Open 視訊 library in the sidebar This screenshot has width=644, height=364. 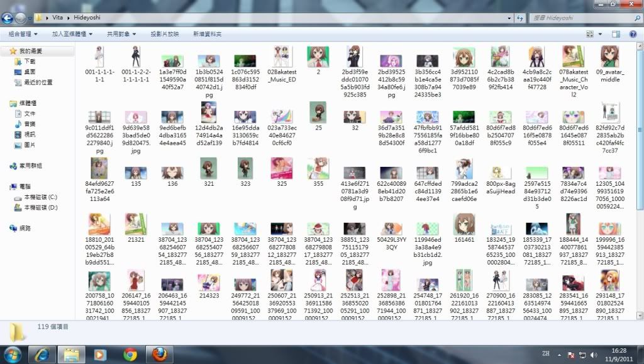tap(30, 135)
